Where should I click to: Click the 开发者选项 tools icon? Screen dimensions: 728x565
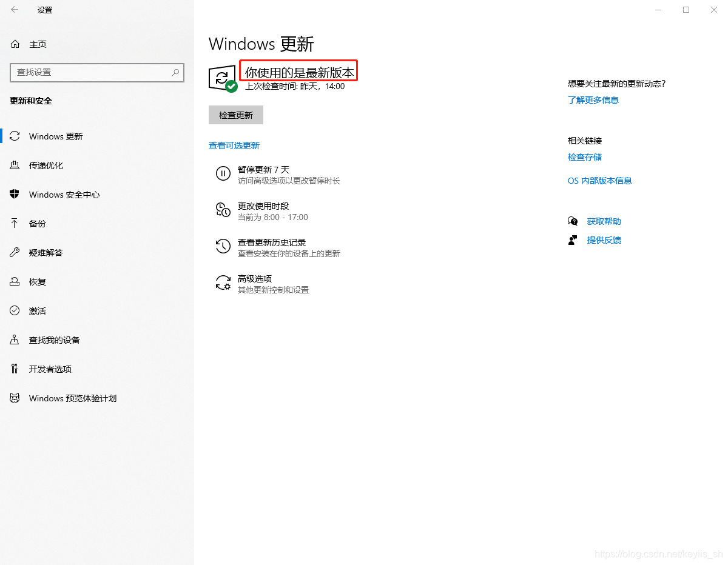click(x=15, y=369)
